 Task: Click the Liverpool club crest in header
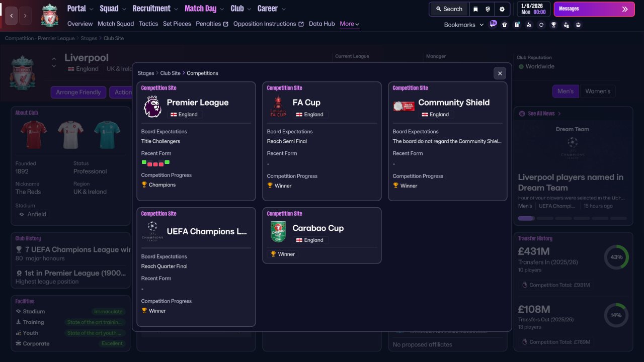pos(50,16)
